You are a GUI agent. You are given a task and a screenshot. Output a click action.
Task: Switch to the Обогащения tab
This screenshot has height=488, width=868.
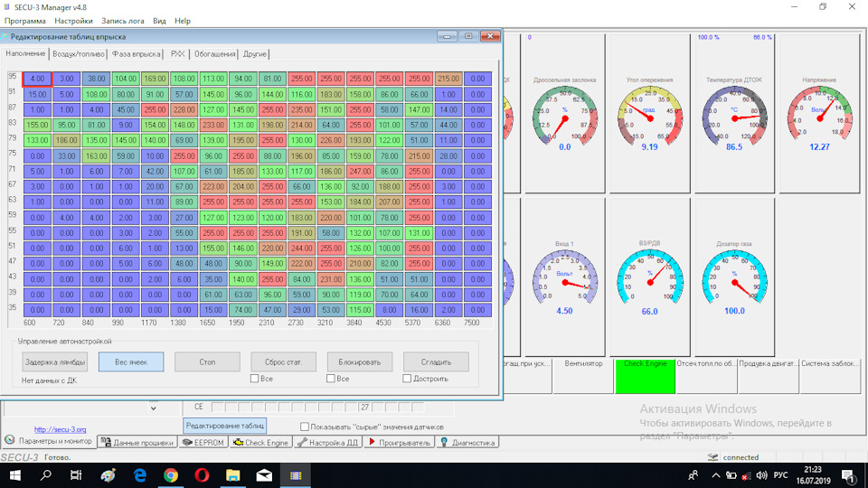pyautogui.click(x=215, y=54)
